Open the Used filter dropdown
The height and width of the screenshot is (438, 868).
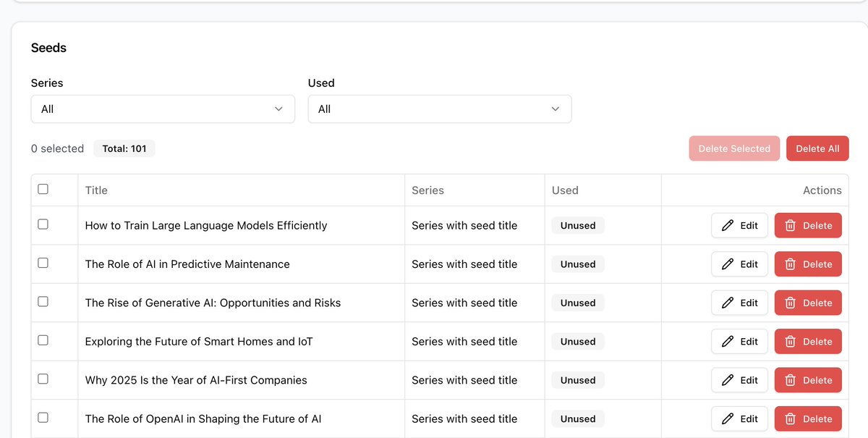tap(440, 109)
